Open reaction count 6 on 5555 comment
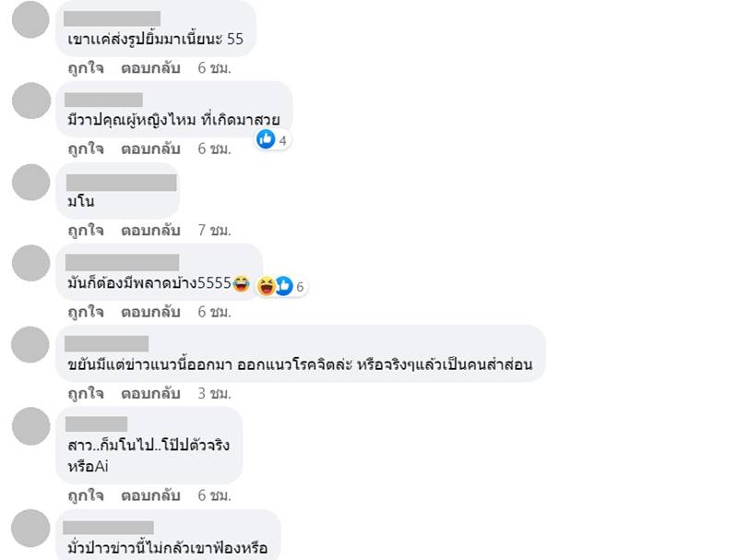738x560 pixels. (300, 287)
